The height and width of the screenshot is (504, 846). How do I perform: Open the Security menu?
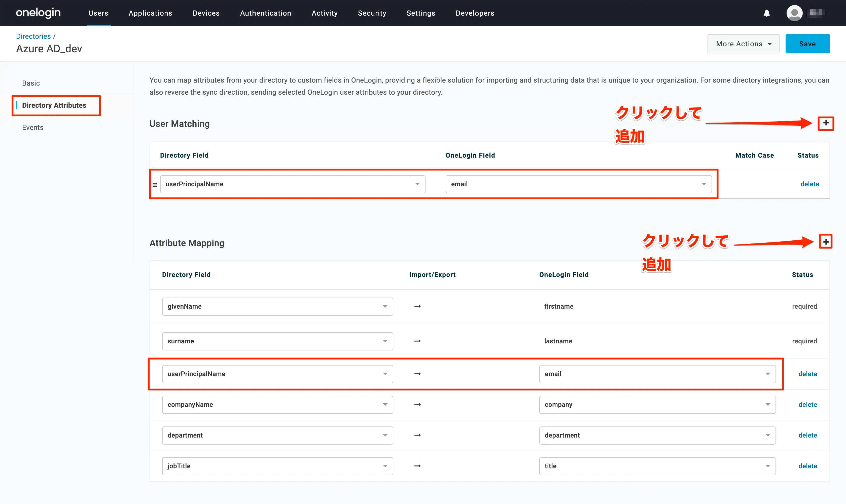(372, 13)
